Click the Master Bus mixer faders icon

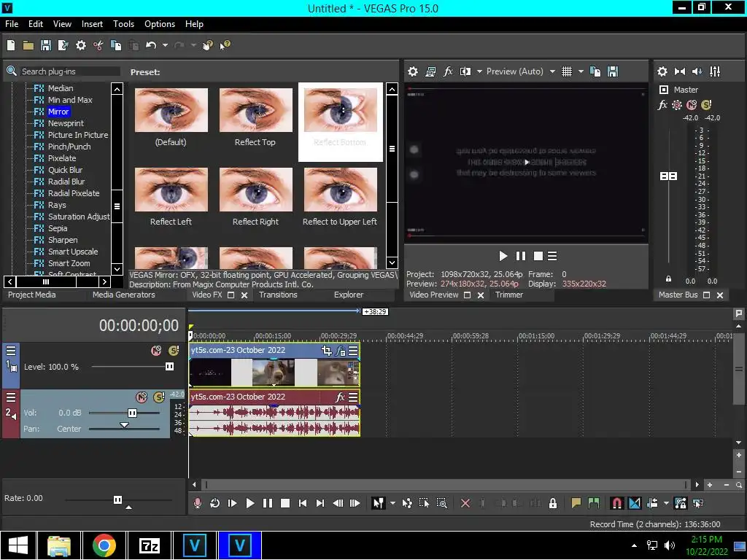click(x=715, y=71)
